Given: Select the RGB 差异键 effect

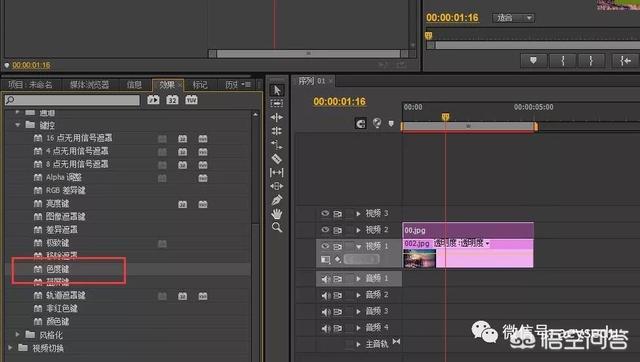Looking at the screenshot, I should [x=65, y=190].
